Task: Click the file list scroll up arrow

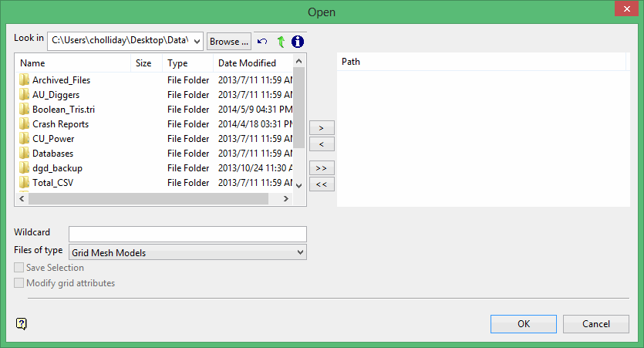Action: pos(299,61)
